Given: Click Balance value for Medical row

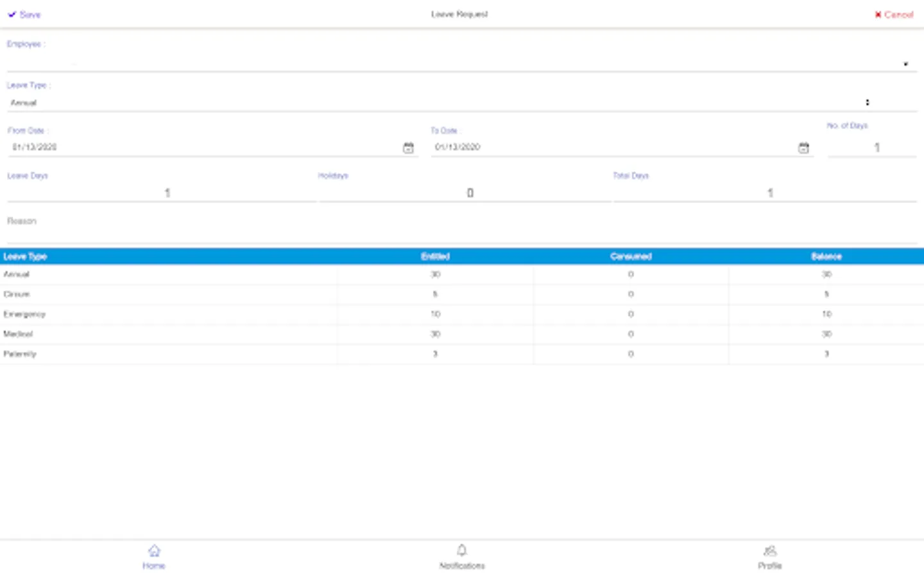Looking at the screenshot, I should coord(826,334).
